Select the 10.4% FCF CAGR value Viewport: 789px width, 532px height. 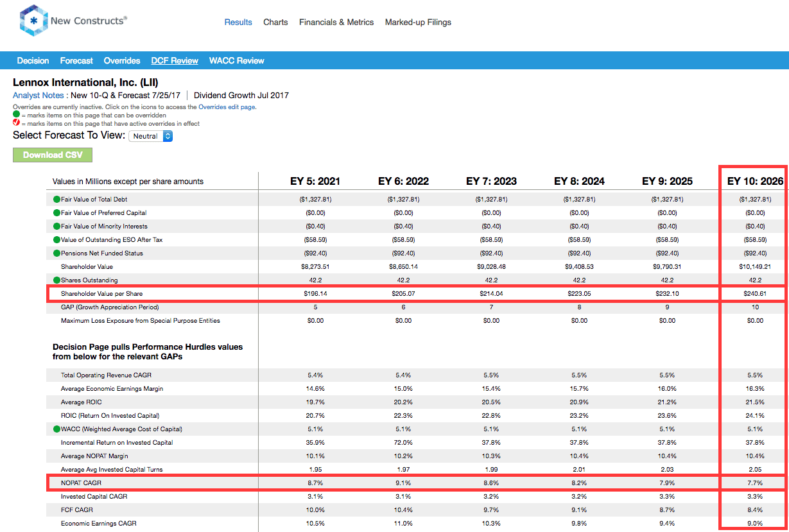tap(403, 510)
